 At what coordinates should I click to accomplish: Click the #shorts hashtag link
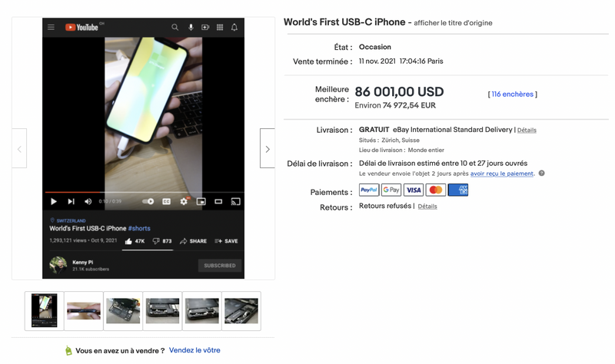tap(139, 228)
